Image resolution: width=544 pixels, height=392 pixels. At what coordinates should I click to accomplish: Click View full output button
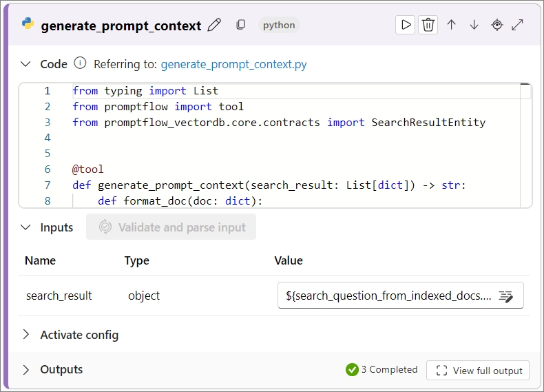coord(478,371)
